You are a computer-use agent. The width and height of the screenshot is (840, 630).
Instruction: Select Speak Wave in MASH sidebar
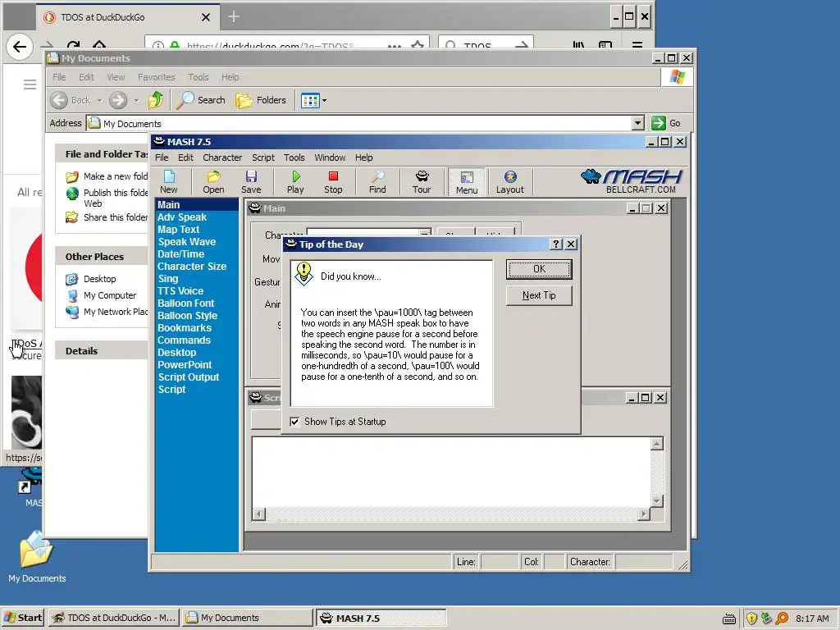(186, 242)
